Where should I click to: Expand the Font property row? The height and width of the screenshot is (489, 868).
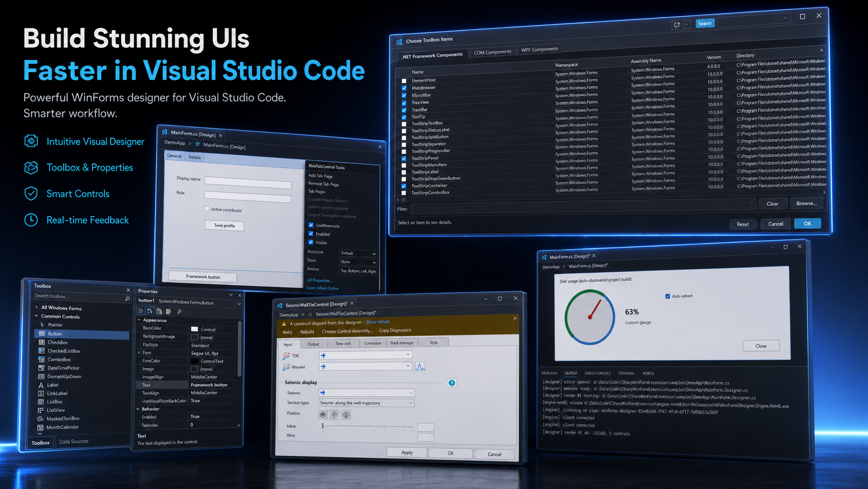pyautogui.click(x=139, y=353)
